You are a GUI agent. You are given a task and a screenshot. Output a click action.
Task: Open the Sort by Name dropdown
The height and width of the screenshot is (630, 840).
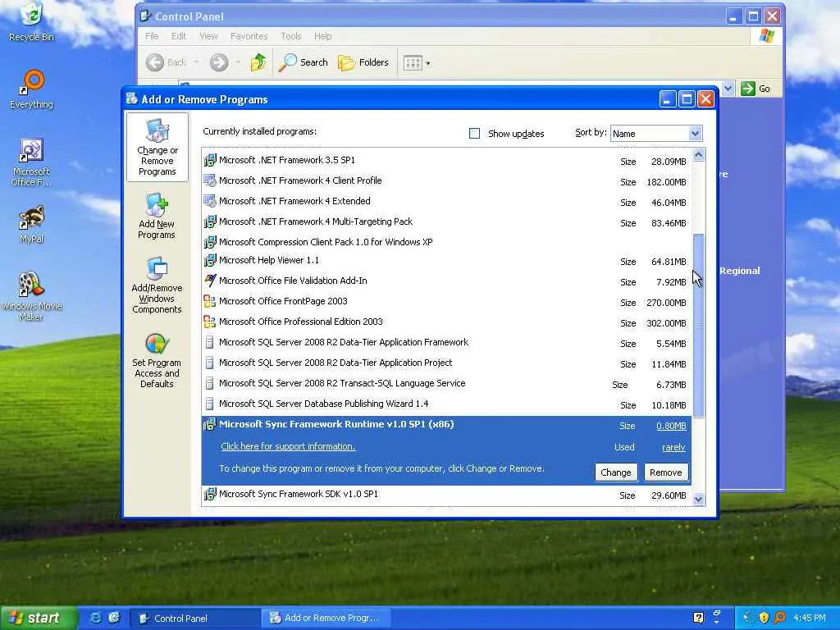tap(695, 134)
